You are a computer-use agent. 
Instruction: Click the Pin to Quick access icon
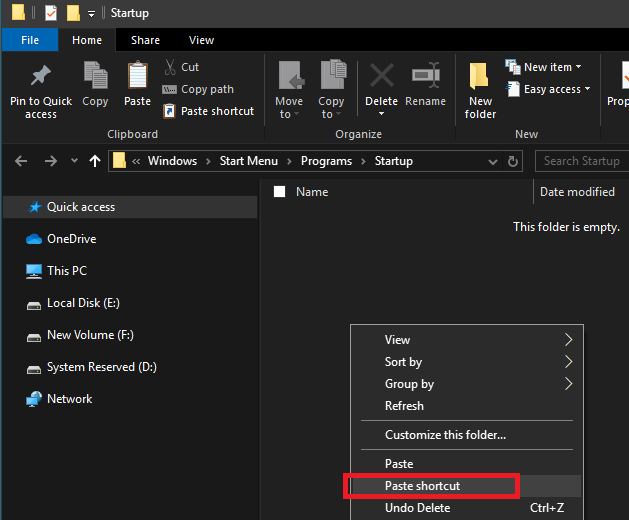pyautogui.click(x=41, y=78)
